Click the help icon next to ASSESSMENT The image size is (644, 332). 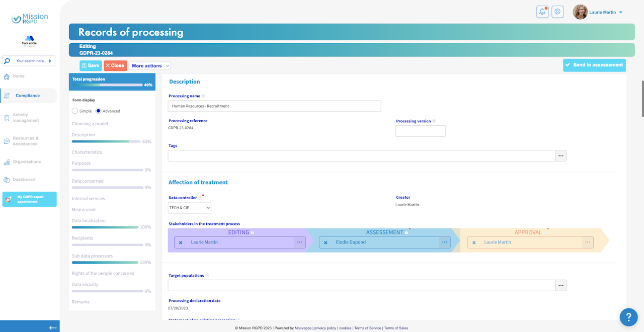[x=407, y=233]
